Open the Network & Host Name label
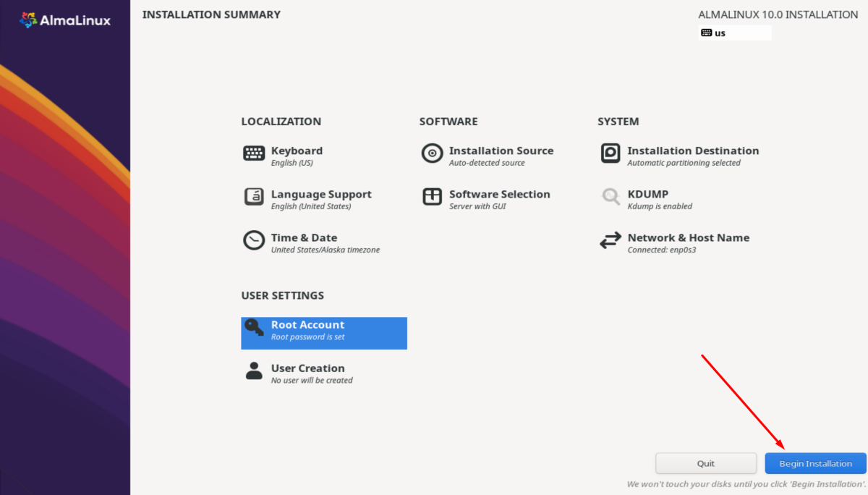 pyautogui.click(x=688, y=237)
